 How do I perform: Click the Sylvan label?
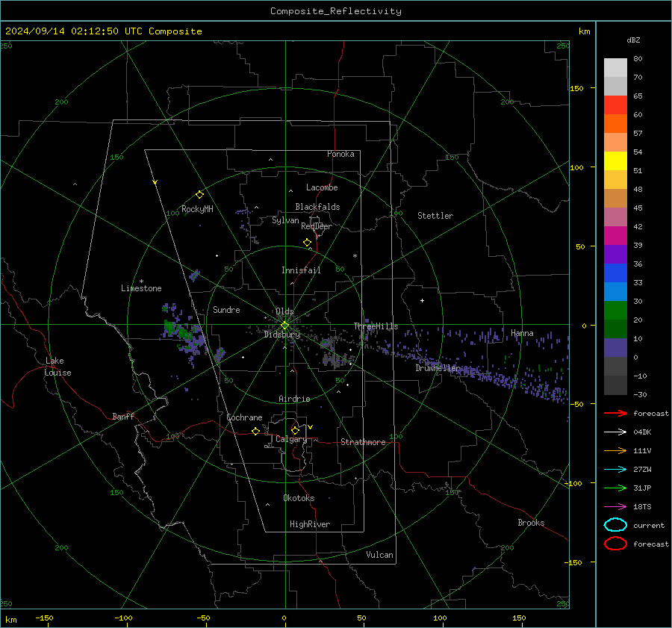tap(285, 220)
